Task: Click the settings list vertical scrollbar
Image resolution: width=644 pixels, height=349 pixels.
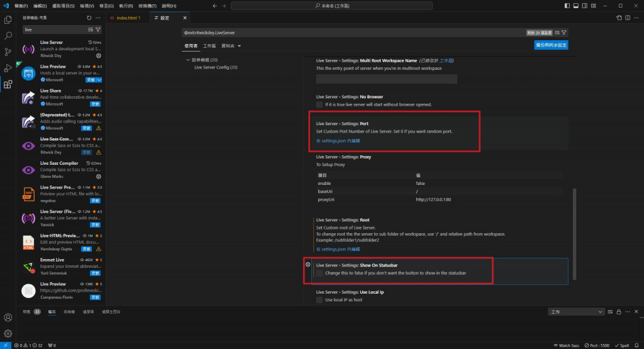Action: (575, 234)
